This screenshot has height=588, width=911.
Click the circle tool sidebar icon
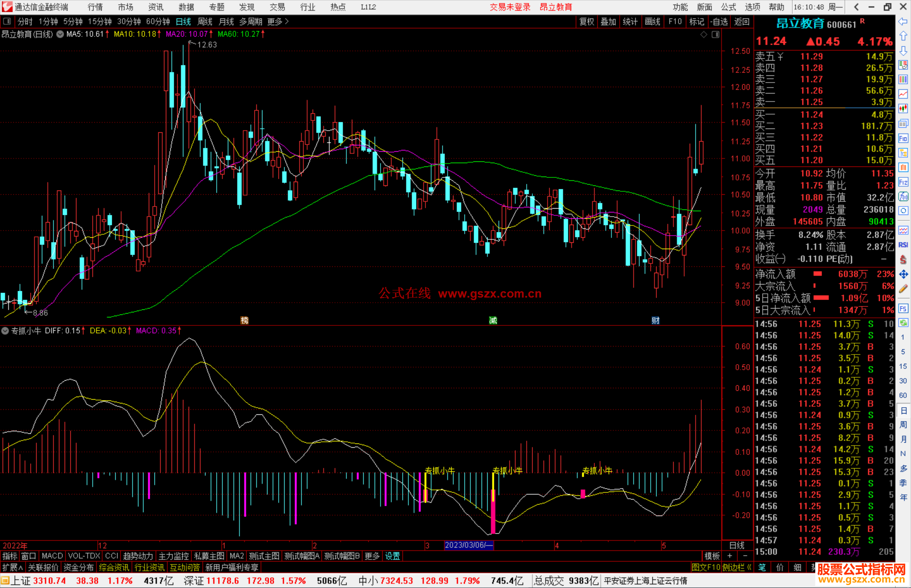[x=903, y=210]
